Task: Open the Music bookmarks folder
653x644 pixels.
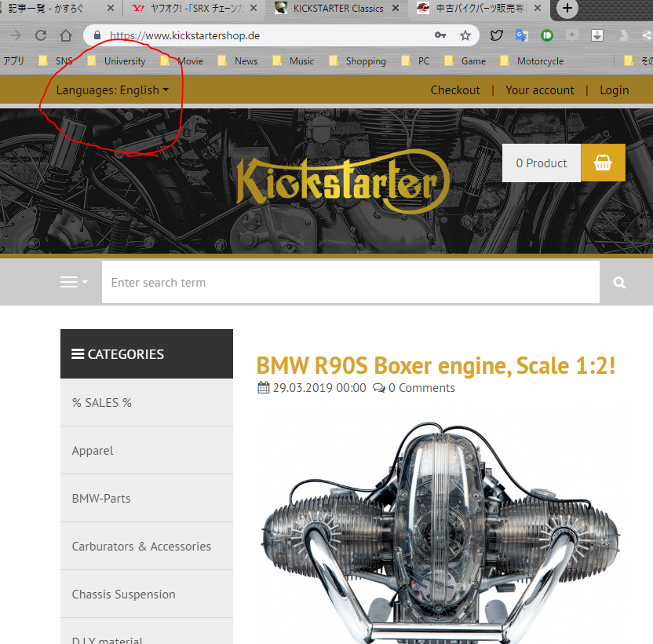Action: [x=293, y=61]
